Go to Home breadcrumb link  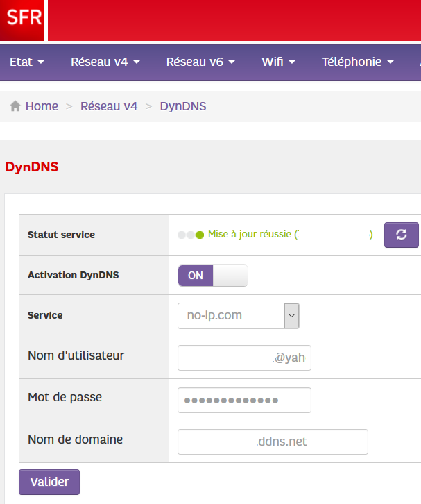click(42, 106)
